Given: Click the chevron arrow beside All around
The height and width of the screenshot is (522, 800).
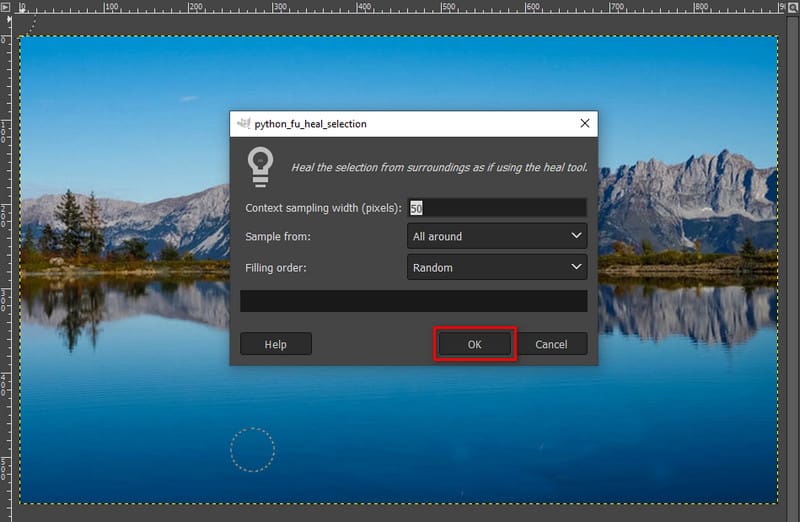Looking at the screenshot, I should point(575,237).
